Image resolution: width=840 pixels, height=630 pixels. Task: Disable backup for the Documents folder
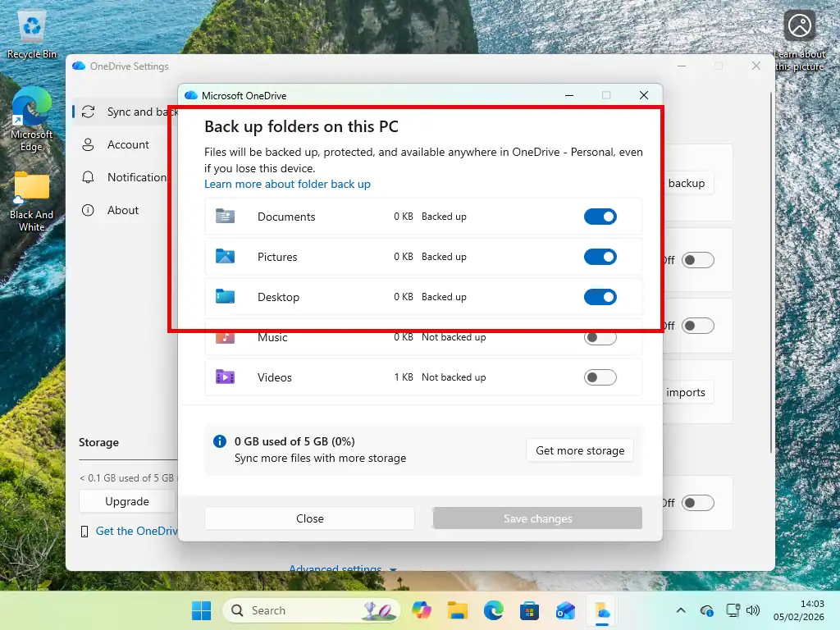click(600, 216)
